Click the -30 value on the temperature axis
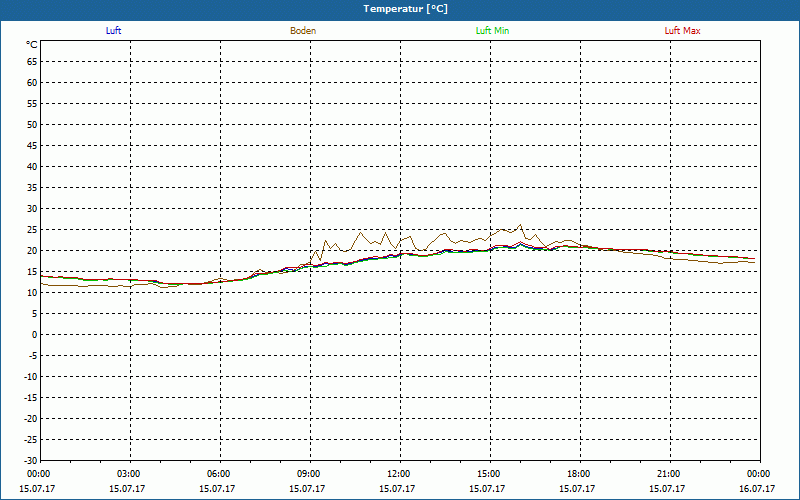Image resolution: width=800 pixels, height=500 pixels. 30,460
